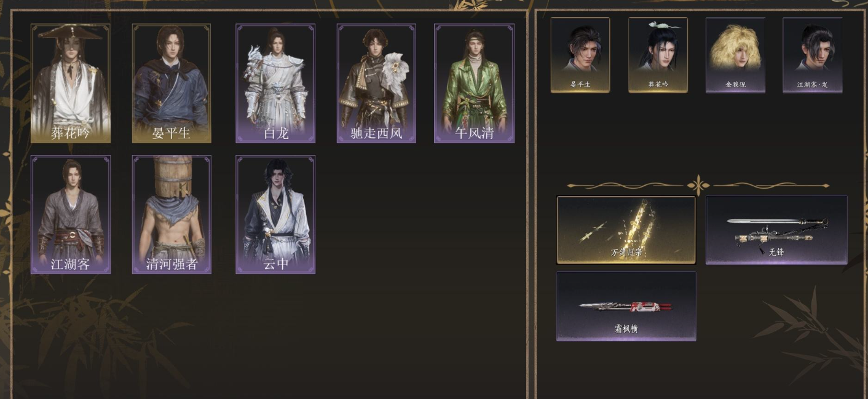This screenshot has height=399, width=868.
Task: Select the 葬花吟 hairstyle with hairpin
Action: tap(658, 55)
